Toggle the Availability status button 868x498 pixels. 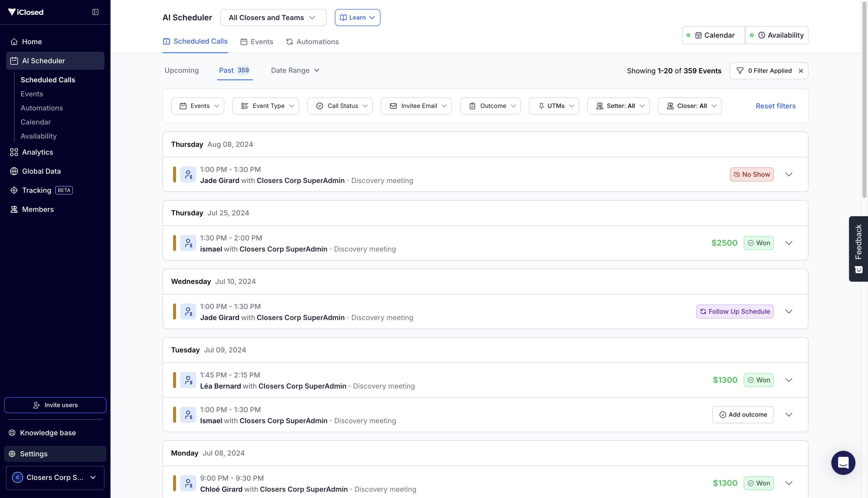click(777, 35)
